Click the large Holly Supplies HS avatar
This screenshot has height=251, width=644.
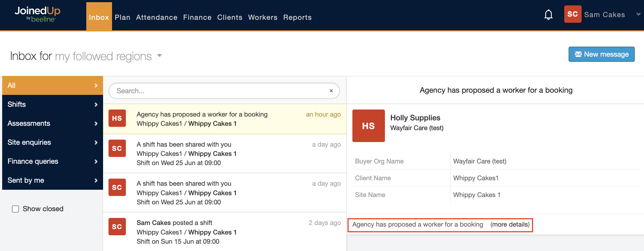368,126
